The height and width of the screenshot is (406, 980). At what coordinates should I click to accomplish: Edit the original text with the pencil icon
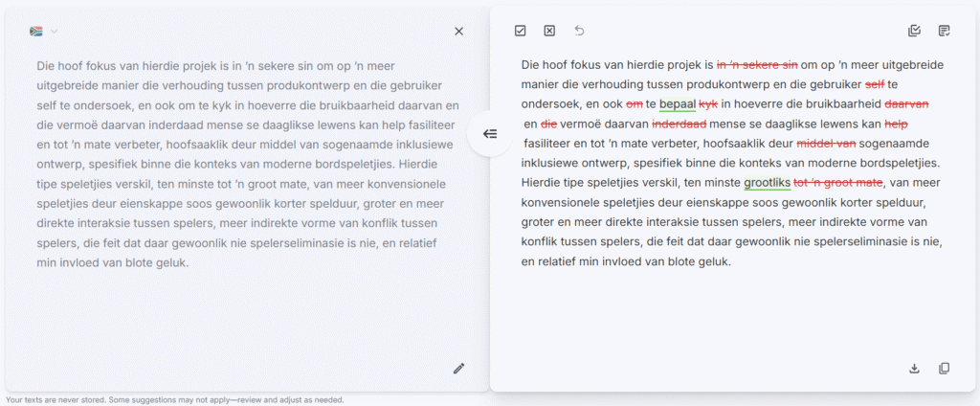coord(458,369)
